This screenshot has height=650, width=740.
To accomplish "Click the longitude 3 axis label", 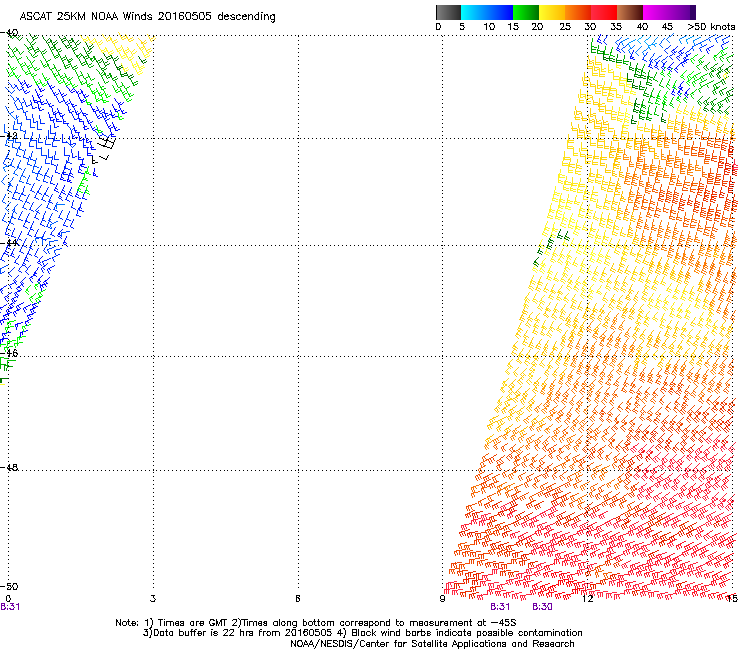I will coord(153,599).
